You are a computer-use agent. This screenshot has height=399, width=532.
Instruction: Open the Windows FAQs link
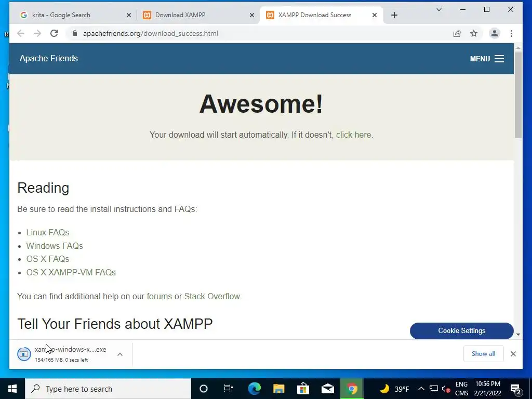pos(55,246)
